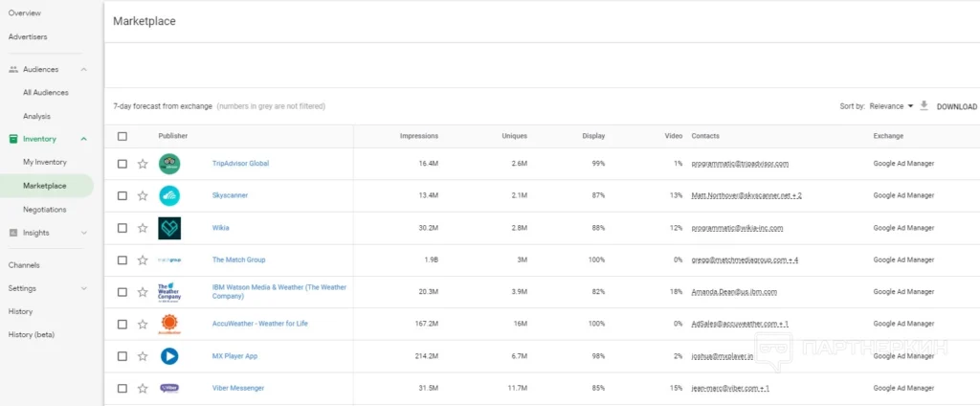This screenshot has width=980, height=406.
Task: Click the AccuWeather sun logo
Action: [x=169, y=324]
